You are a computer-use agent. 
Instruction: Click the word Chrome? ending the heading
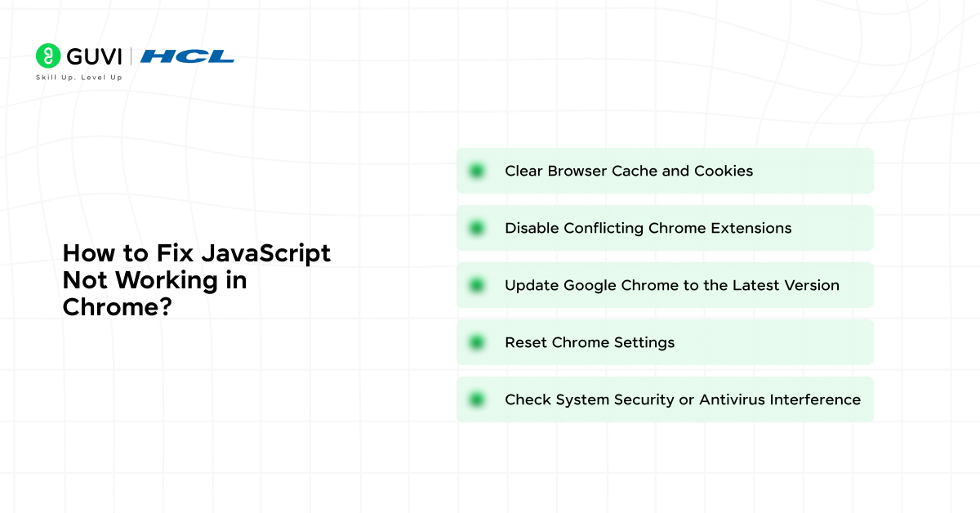tap(116, 307)
